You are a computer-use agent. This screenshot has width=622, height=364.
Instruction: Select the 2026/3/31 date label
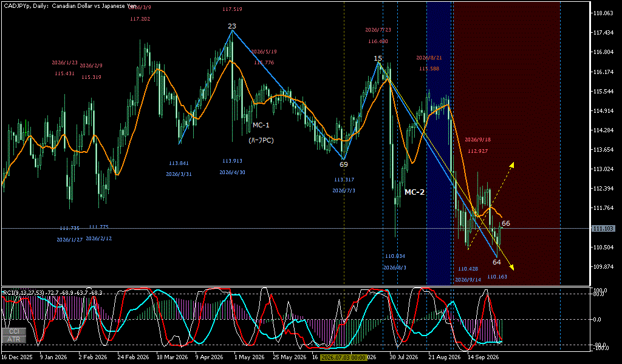pos(179,174)
